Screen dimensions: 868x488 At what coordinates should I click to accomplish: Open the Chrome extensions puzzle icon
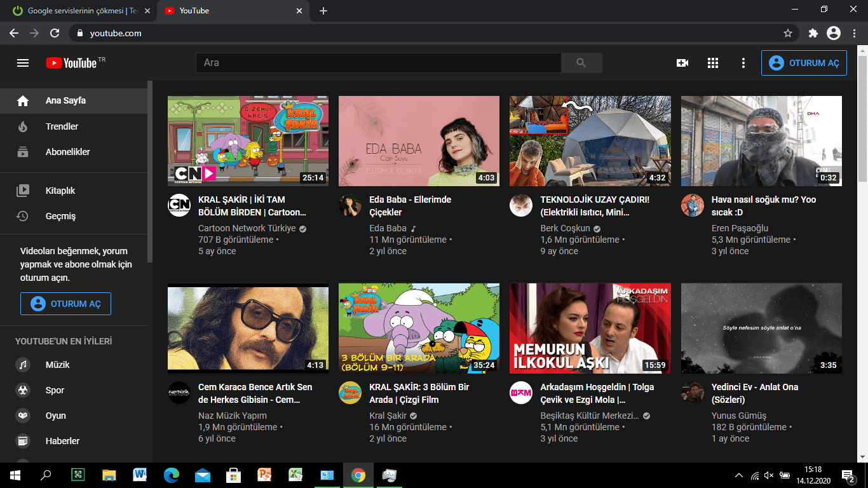(813, 33)
